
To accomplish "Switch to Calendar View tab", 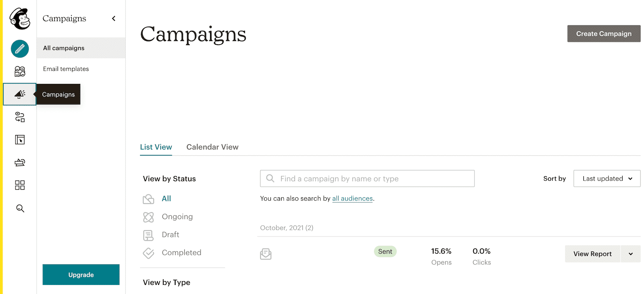I will 213,147.
